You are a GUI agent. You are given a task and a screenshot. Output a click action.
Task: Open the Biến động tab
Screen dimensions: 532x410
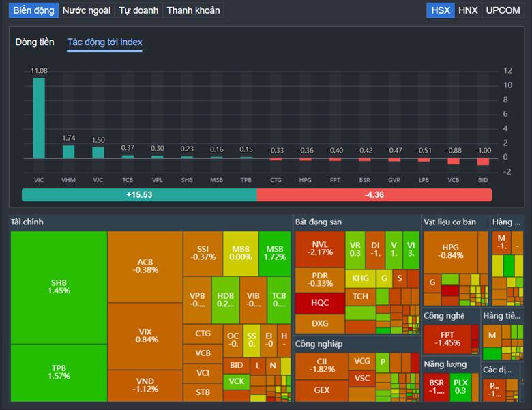click(33, 10)
